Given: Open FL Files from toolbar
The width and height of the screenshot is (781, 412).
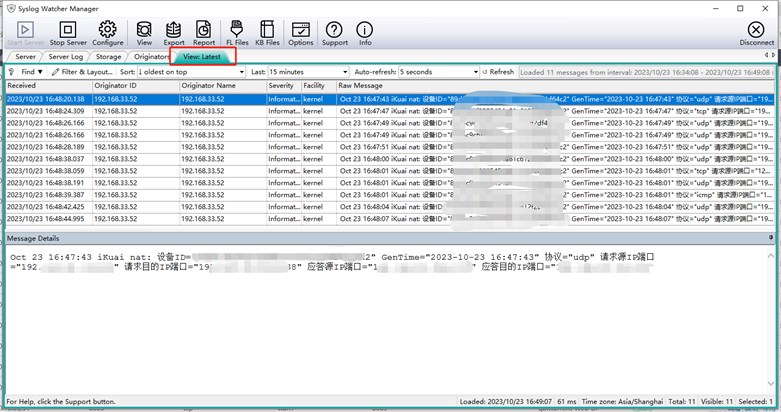Looking at the screenshot, I should click(x=237, y=33).
